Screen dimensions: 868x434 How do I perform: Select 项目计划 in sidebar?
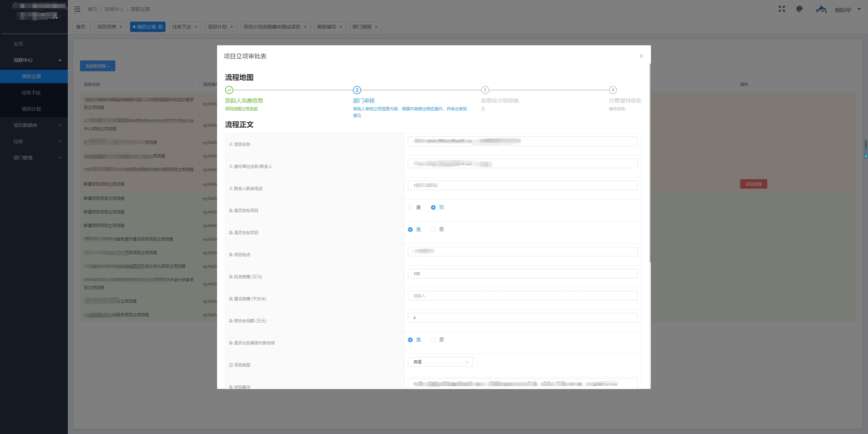(x=34, y=109)
